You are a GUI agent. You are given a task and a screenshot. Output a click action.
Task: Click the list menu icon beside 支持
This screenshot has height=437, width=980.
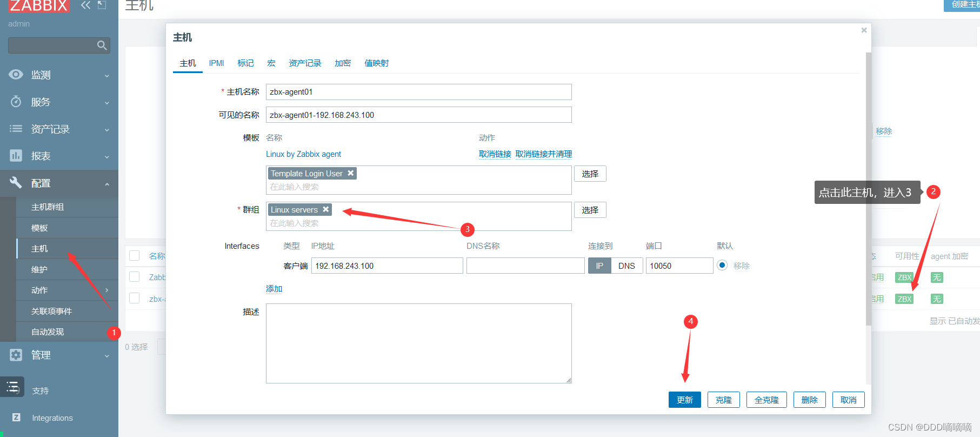(x=12, y=387)
